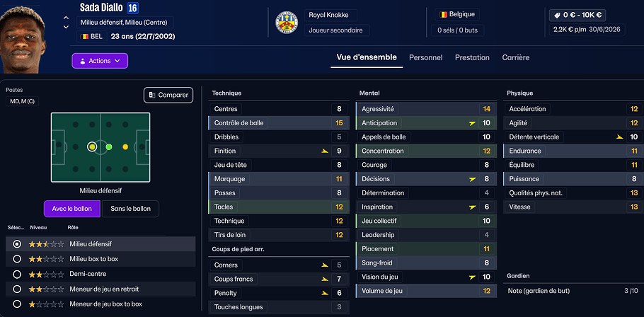Toggle the Sans le ballon view
Viewport: 644px width, 317px height.
point(130,209)
